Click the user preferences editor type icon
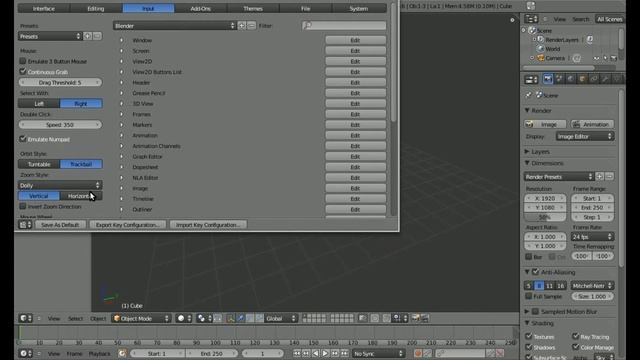Viewport: 640px width, 360px height. (x=25, y=225)
